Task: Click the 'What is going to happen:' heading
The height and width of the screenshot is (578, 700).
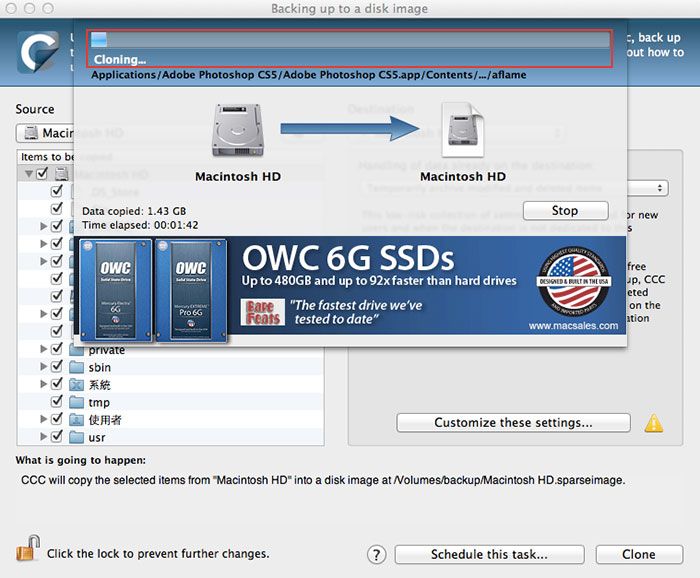Action: coord(81,460)
